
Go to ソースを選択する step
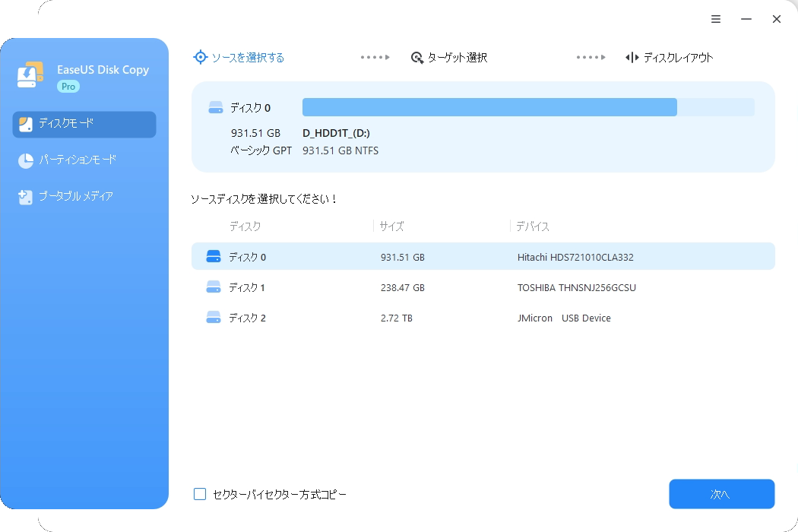point(238,58)
